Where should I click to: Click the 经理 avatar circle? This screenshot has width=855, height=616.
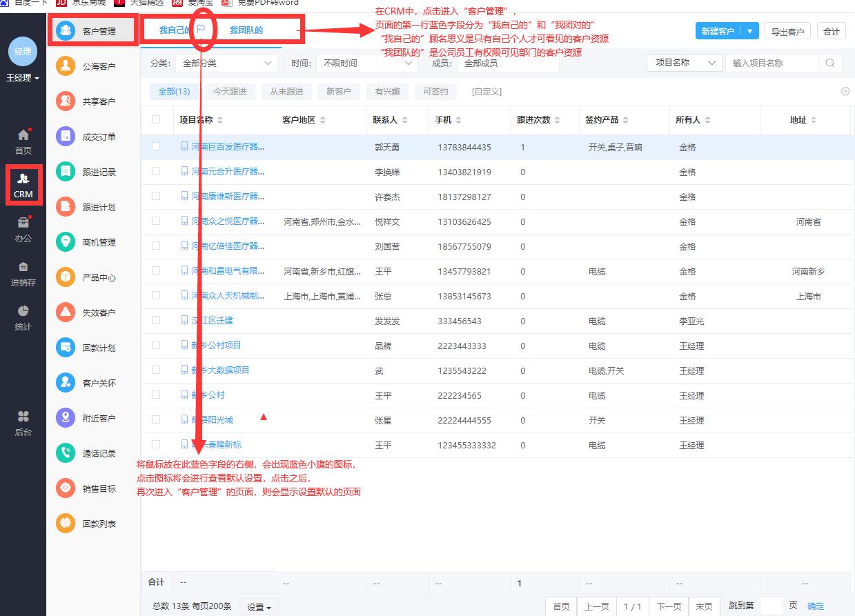(x=23, y=52)
